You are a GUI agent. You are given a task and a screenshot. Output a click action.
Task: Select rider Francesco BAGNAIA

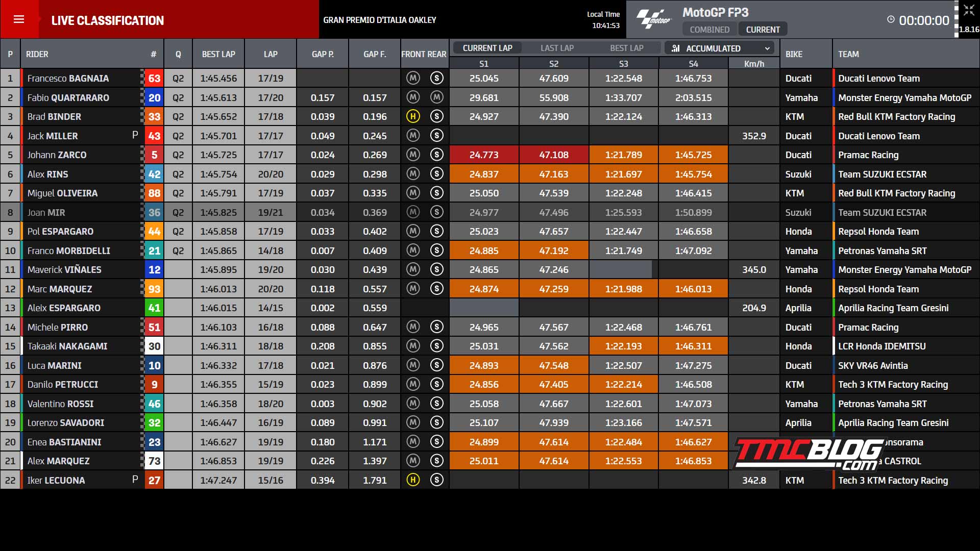pos(68,78)
